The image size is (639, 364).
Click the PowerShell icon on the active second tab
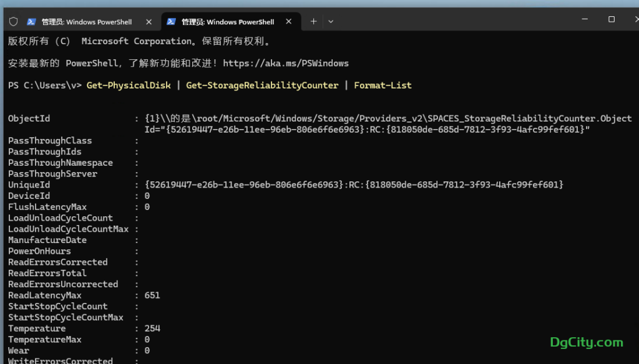(x=171, y=22)
